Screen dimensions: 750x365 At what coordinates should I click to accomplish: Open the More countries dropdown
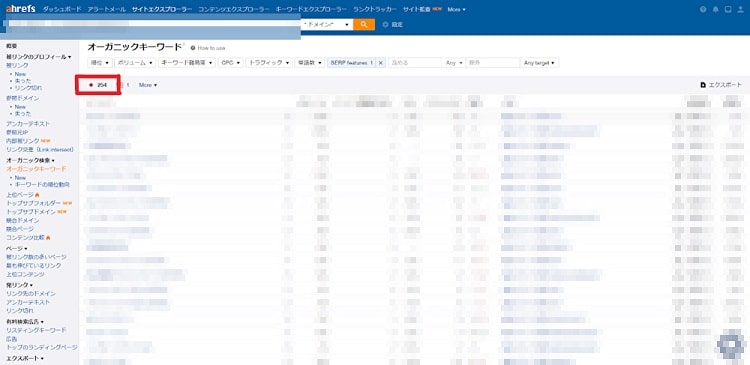(148, 85)
